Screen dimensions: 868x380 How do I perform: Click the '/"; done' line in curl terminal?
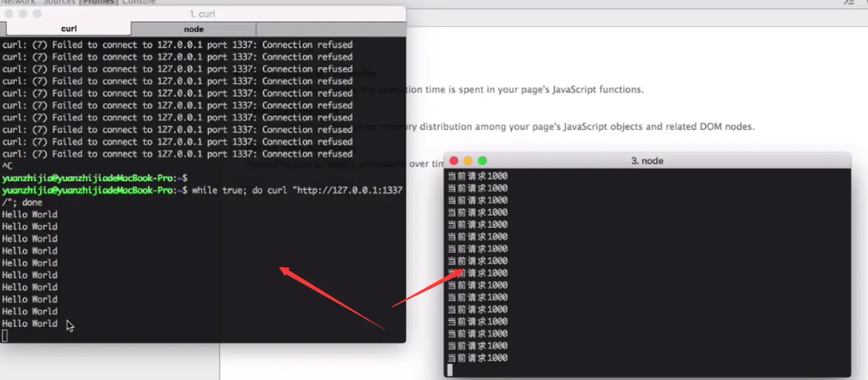[22, 202]
